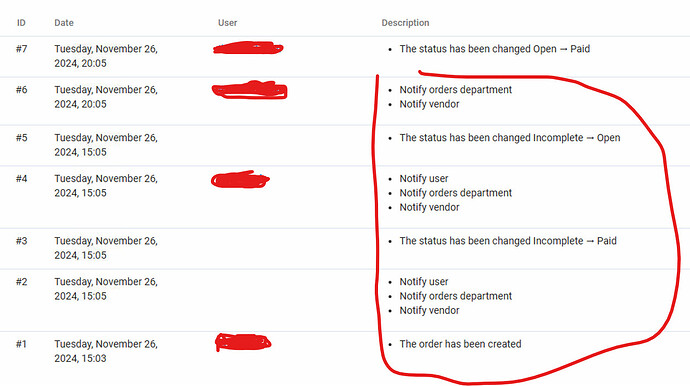This screenshot has width=690, height=386.
Task: Click the Description column header
Action: 405,23
